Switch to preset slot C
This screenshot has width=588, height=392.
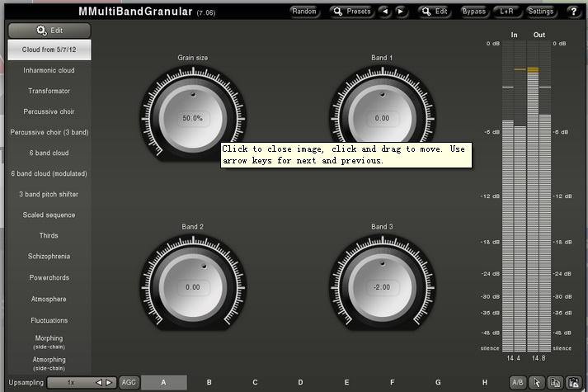click(x=255, y=383)
